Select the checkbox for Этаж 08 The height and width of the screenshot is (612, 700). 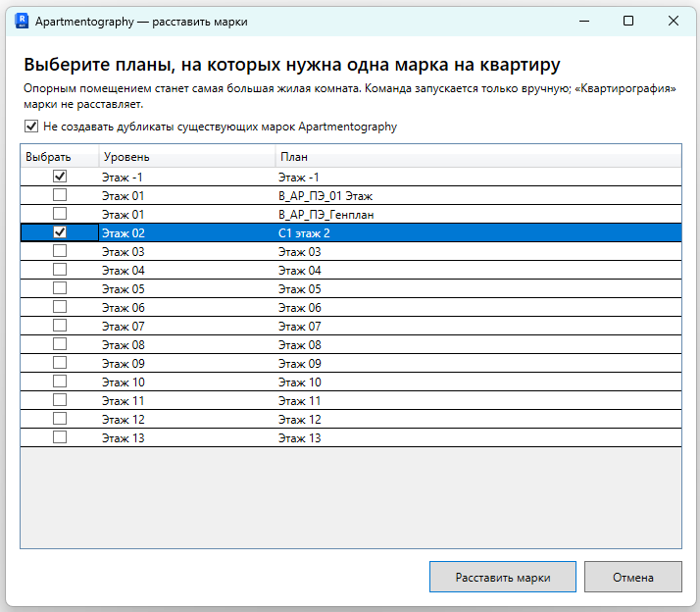[60, 344]
